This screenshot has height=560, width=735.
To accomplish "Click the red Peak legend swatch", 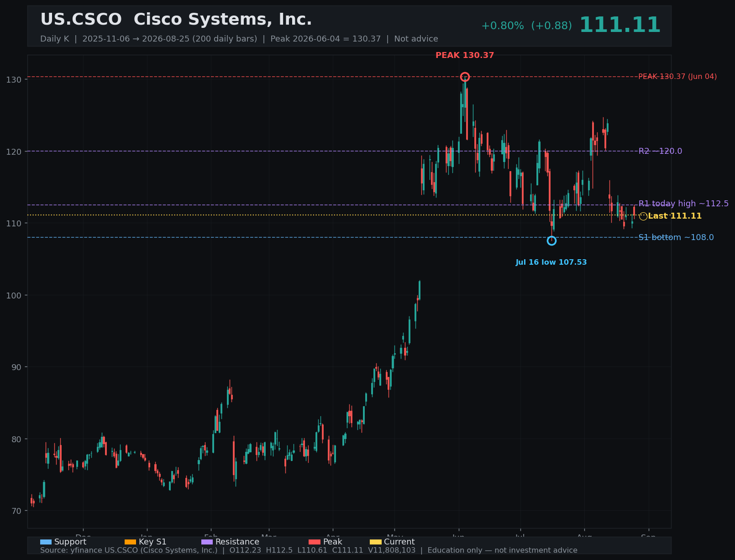I will click(x=315, y=542).
